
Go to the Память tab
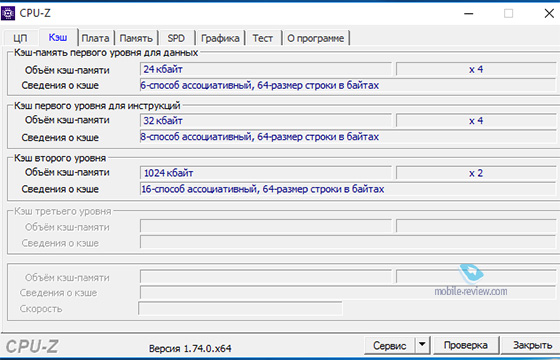click(x=136, y=38)
